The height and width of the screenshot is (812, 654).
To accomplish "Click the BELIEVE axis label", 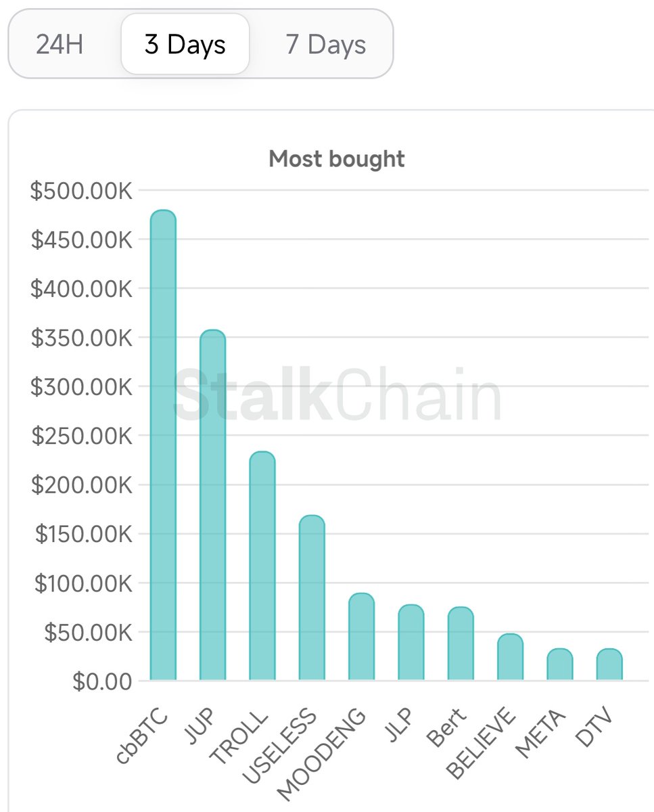I will pos(482,744).
